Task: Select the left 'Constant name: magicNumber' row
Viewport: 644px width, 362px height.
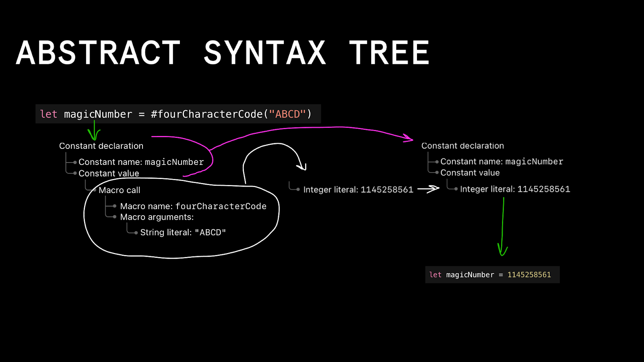Action: (x=141, y=162)
